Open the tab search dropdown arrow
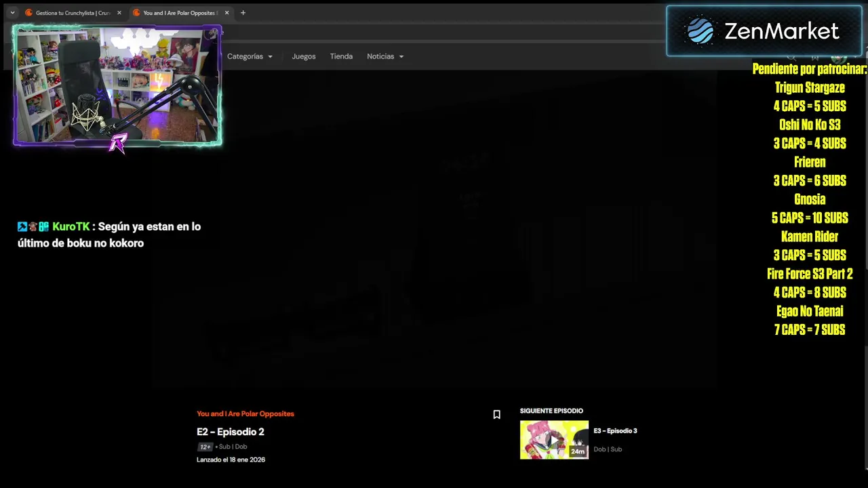This screenshot has width=868, height=488. click(12, 13)
